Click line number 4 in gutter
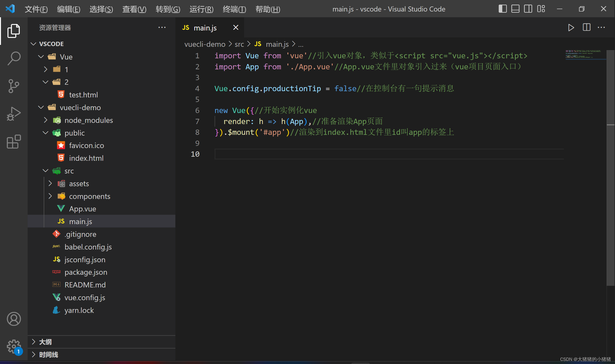Screen dimensions: 615x364 [197, 89]
